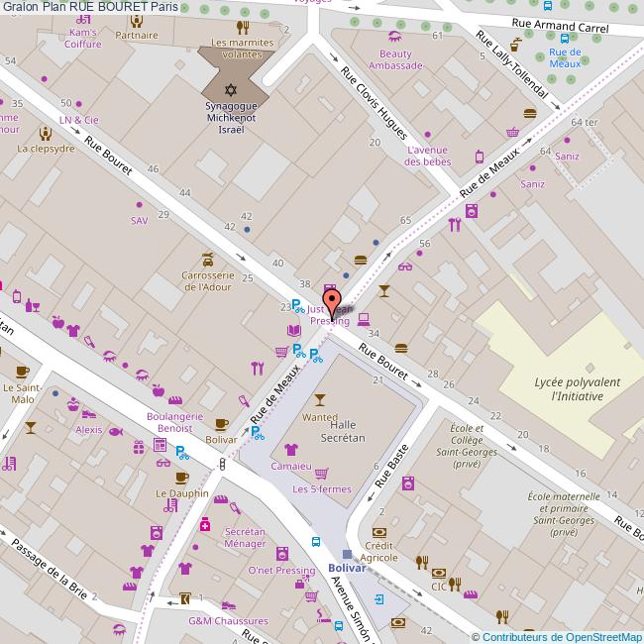
Task: Select the pharmacy cross icon near Secrétan Ménager
Action: tap(205, 523)
